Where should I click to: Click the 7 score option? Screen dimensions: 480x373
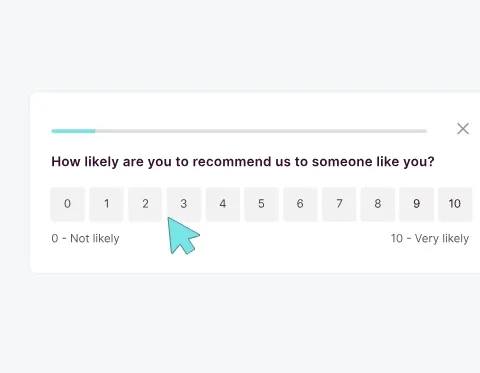click(339, 204)
